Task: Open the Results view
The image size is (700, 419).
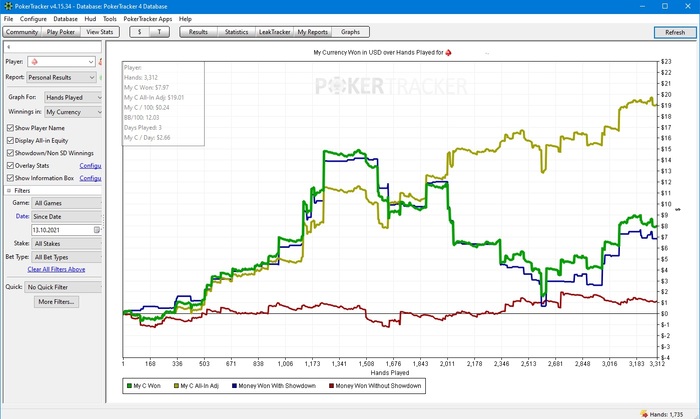Action: pos(198,32)
